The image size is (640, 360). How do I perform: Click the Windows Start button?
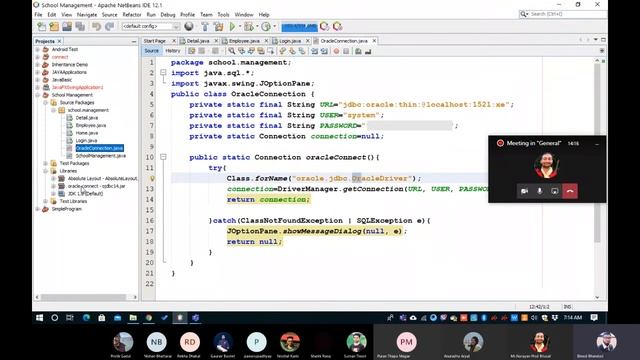click(x=40, y=318)
